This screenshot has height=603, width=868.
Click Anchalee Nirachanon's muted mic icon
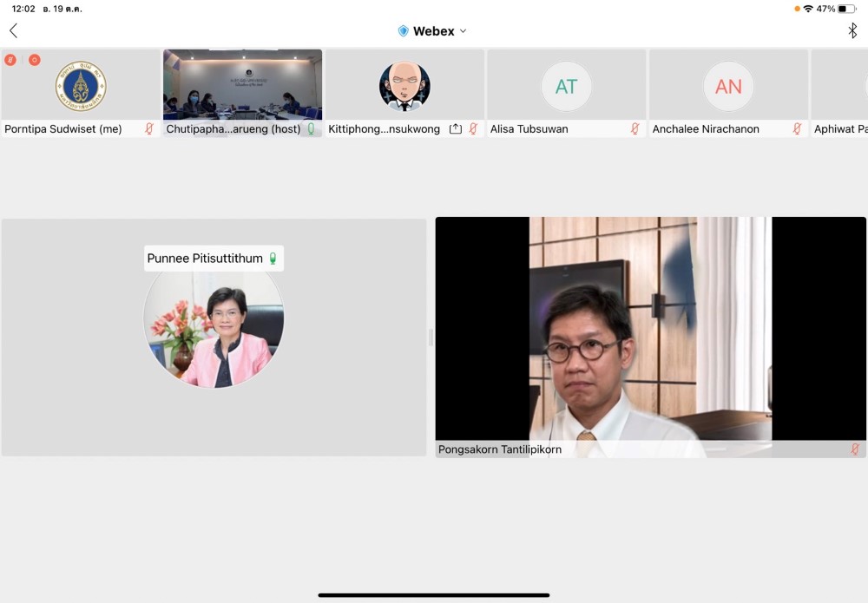tap(797, 129)
